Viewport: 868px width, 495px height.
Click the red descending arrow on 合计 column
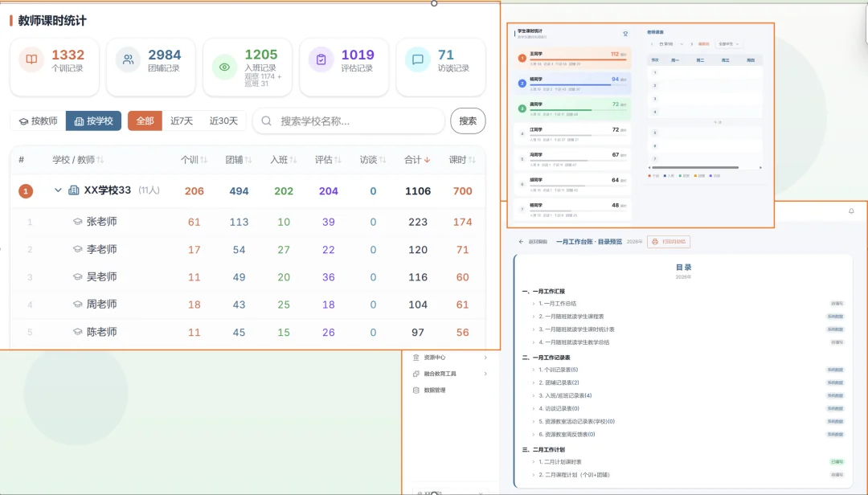point(427,160)
